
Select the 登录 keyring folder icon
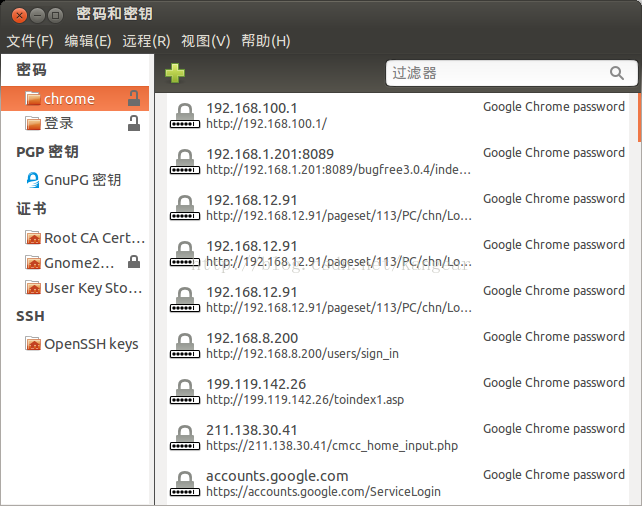(33, 123)
